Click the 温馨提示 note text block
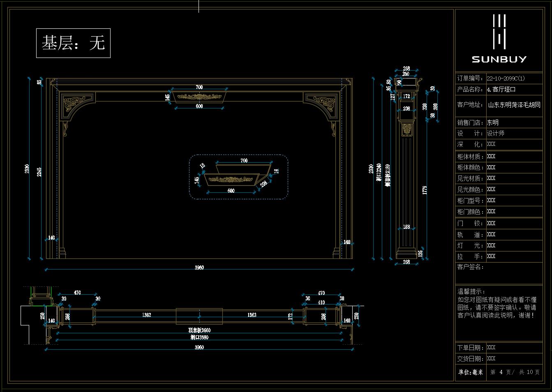 497,304
